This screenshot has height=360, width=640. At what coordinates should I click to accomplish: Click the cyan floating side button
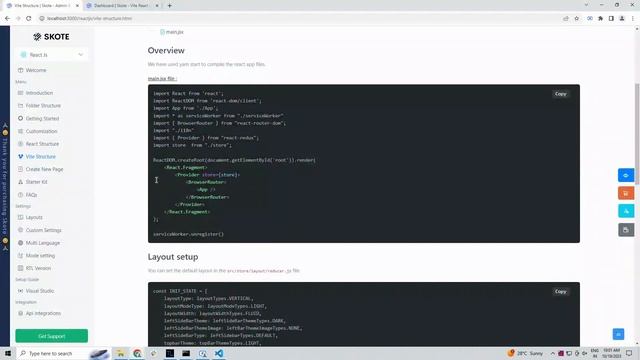(x=626, y=211)
